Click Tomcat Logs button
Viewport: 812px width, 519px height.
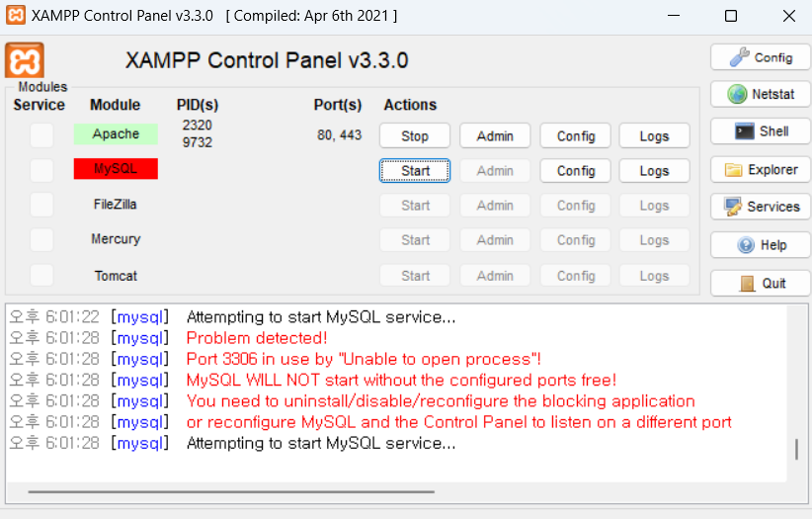tap(655, 275)
